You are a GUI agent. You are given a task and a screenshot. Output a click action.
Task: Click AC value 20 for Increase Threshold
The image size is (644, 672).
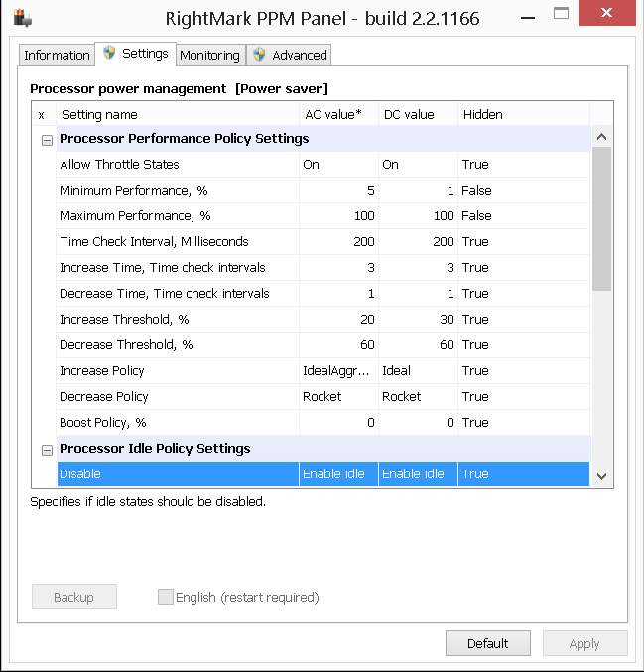click(x=338, y=320)
